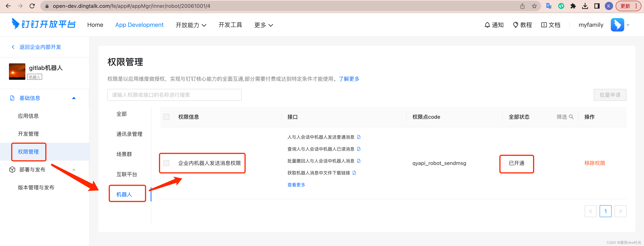Image resolution: width=644 pixels, height=246 pixels.
Task: Click 已开通 status text
Action: (x=516, y=163)
